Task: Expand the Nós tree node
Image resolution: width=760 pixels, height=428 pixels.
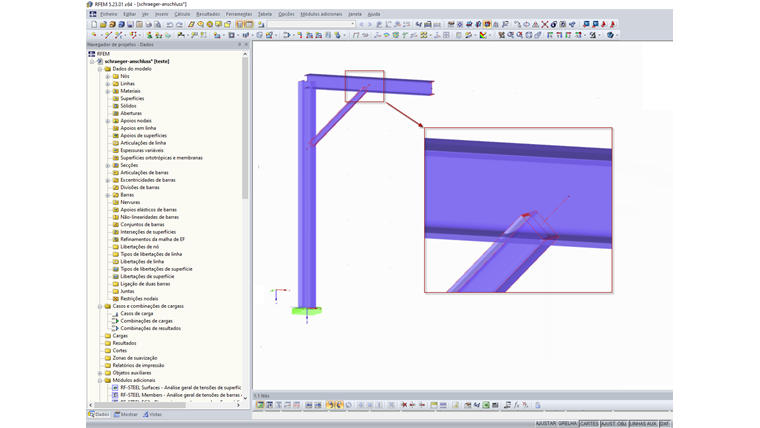Action: point(108,76)
